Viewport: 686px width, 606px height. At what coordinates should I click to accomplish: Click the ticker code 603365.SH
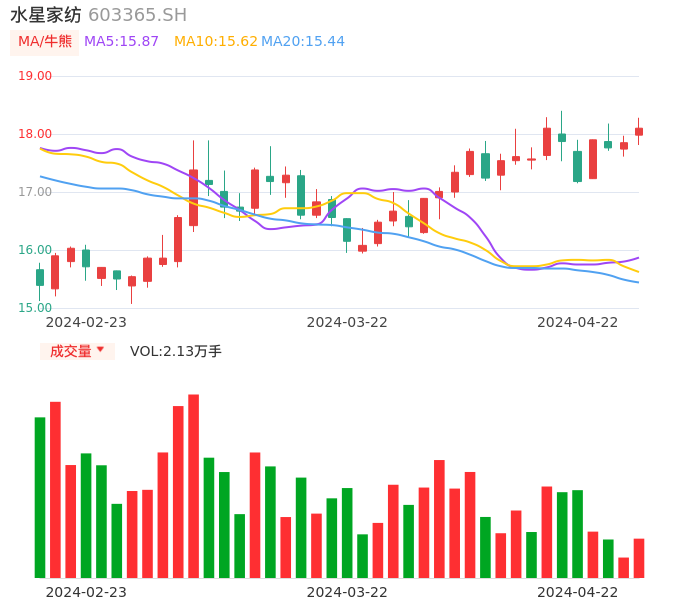coord(137,15)
